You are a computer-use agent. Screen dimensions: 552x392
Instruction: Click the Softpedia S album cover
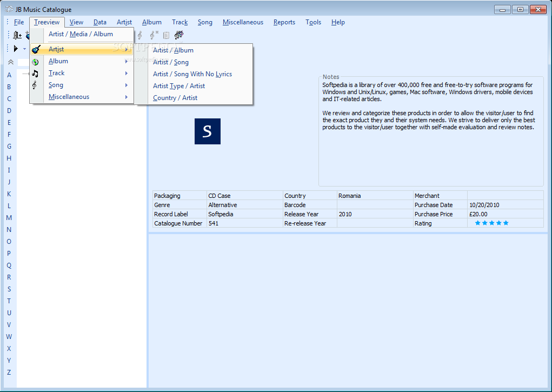click(208, 131)
